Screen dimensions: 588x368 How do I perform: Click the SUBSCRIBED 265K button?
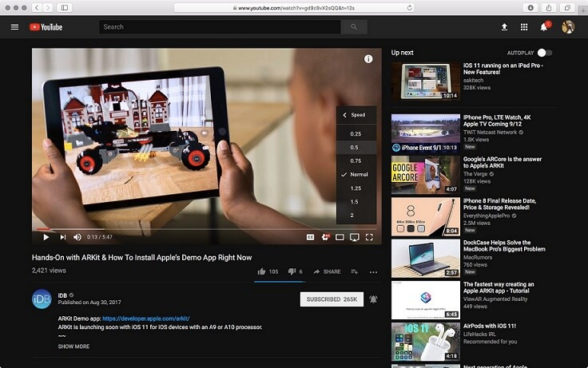tap(332, 299)
